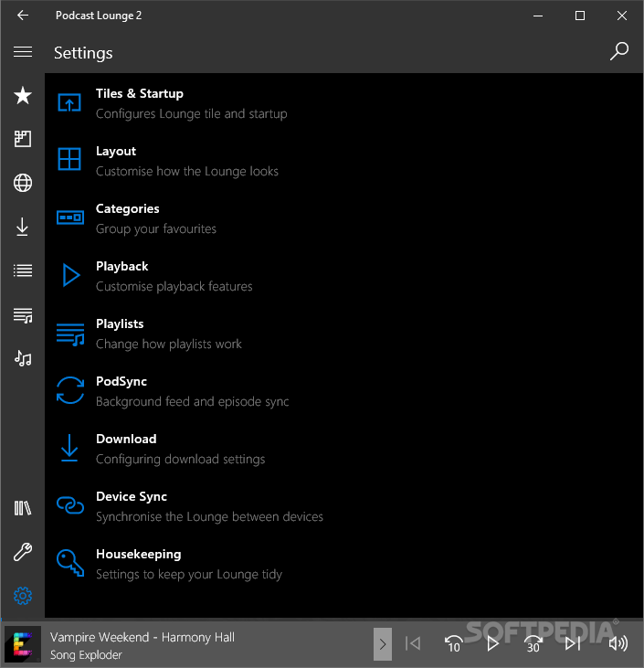Open the list icon in sidebar
644x668 pixels.
pyautogui.click(x=23, y=270)
